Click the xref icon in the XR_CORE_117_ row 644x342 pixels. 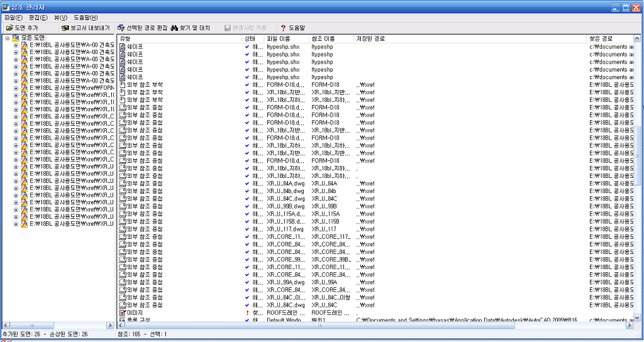point(123,236)
